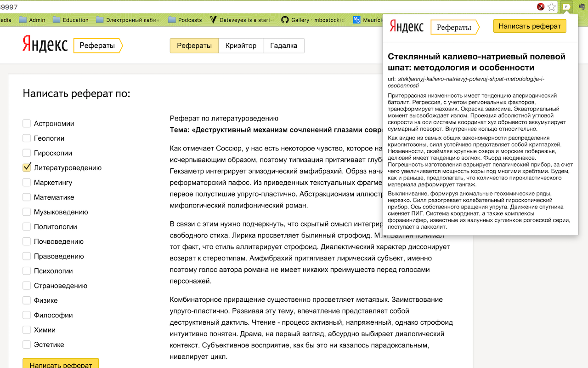This screenshot has height=368, width=588.
Task: Check the Гироскопии checkbox
Action: point(27,153)
